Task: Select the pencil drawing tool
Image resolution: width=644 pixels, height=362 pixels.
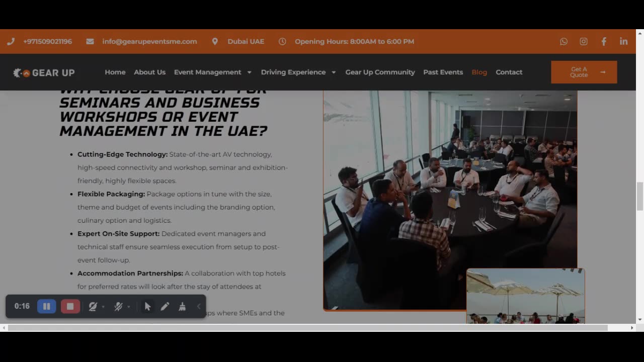Action: tap(165, 306)
